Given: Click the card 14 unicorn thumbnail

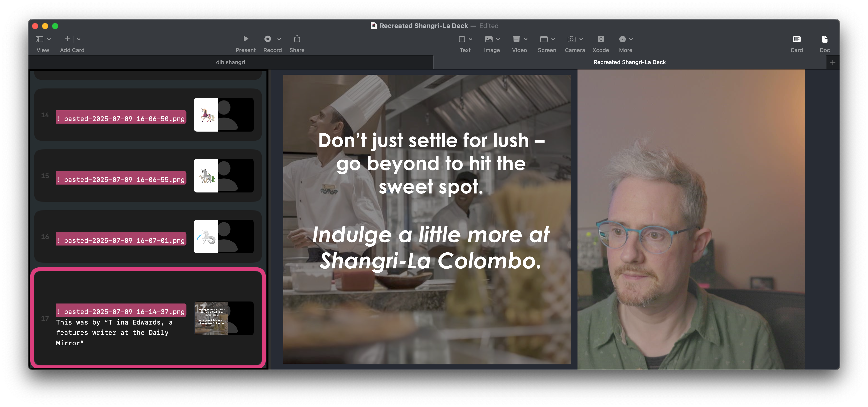Looking at the screenshot, I should pyautogui.click(x=206, y=115).
